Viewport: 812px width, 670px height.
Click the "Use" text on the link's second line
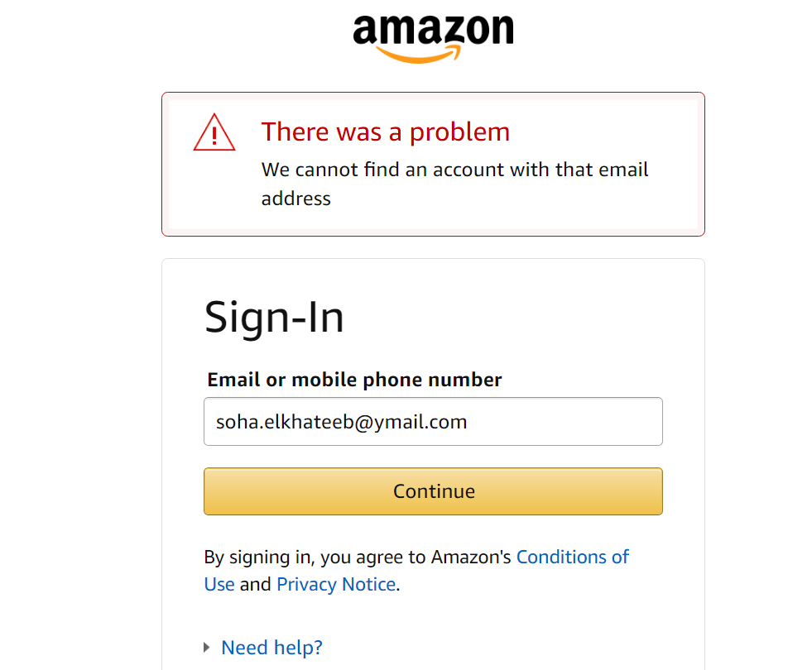tap(219, 584)
